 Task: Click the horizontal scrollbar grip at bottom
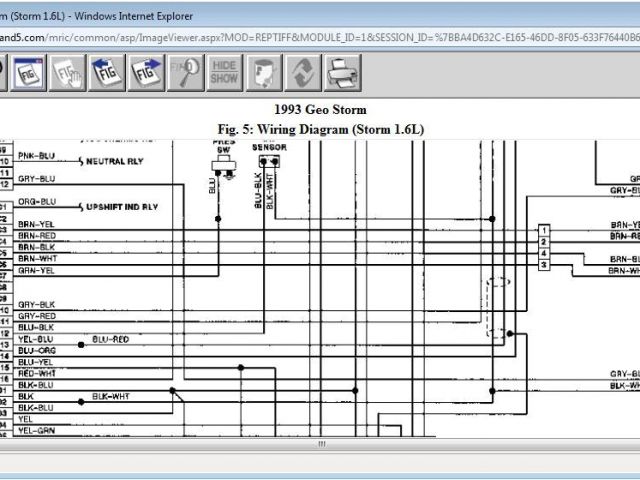pos(321,443)
